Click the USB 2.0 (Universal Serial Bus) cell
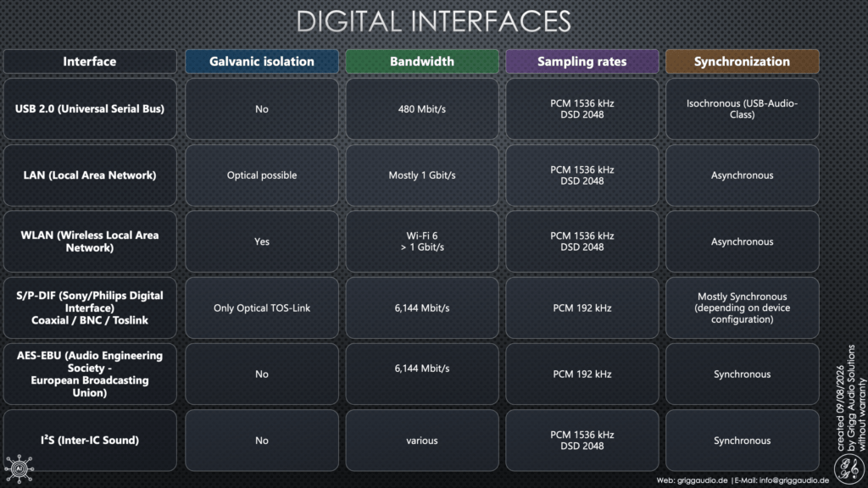 click(90, 108)
